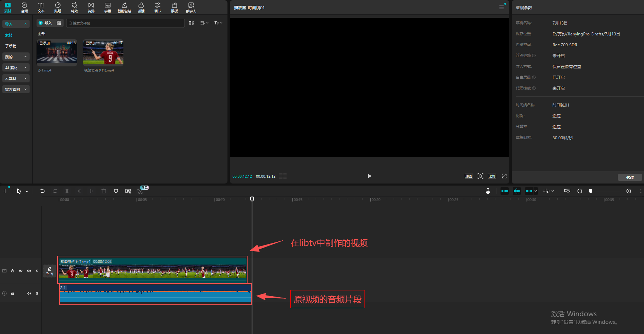Screen dimensions: 644x334
Task: Toggle auto snapping
Action: [517, 191]
